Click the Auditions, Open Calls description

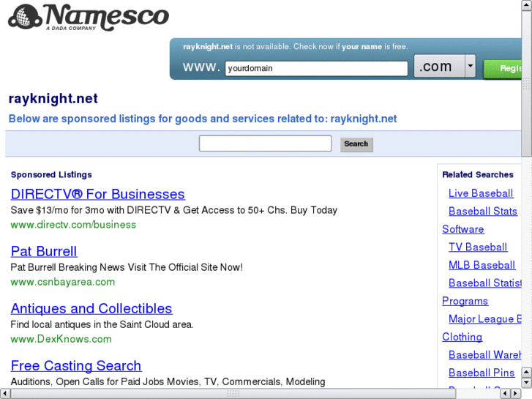pos(168,381)
